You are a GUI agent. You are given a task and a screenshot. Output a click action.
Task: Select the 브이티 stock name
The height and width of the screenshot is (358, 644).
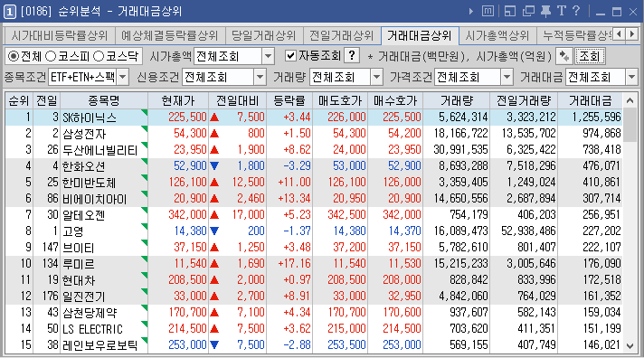[x=79, y=248]
